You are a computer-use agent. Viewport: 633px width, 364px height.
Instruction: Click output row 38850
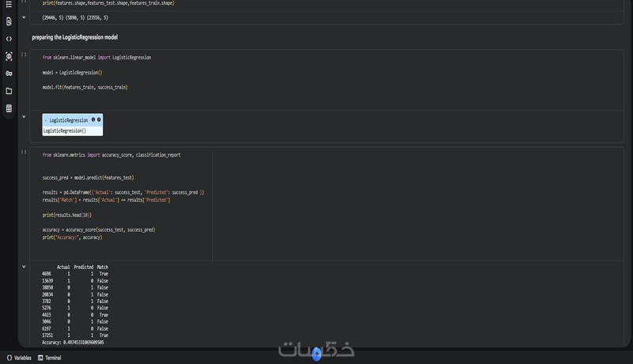75,287
